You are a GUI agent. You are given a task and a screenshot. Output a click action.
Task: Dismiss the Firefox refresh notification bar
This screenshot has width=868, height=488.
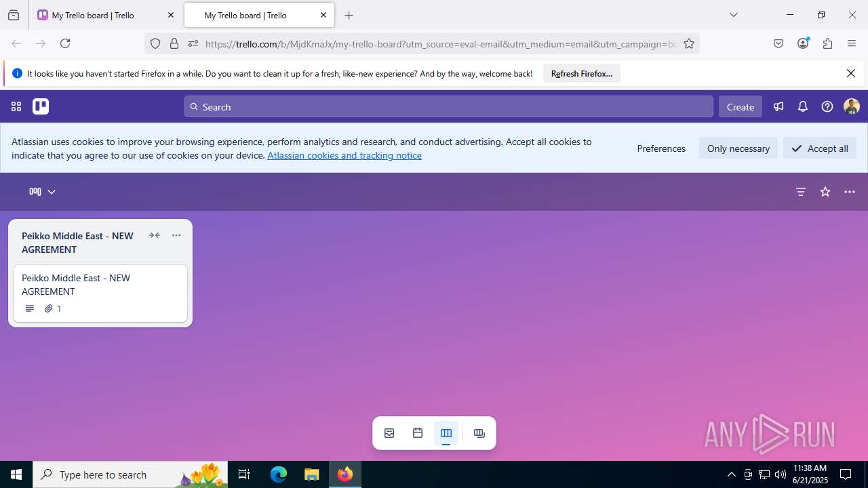[851, 73]
